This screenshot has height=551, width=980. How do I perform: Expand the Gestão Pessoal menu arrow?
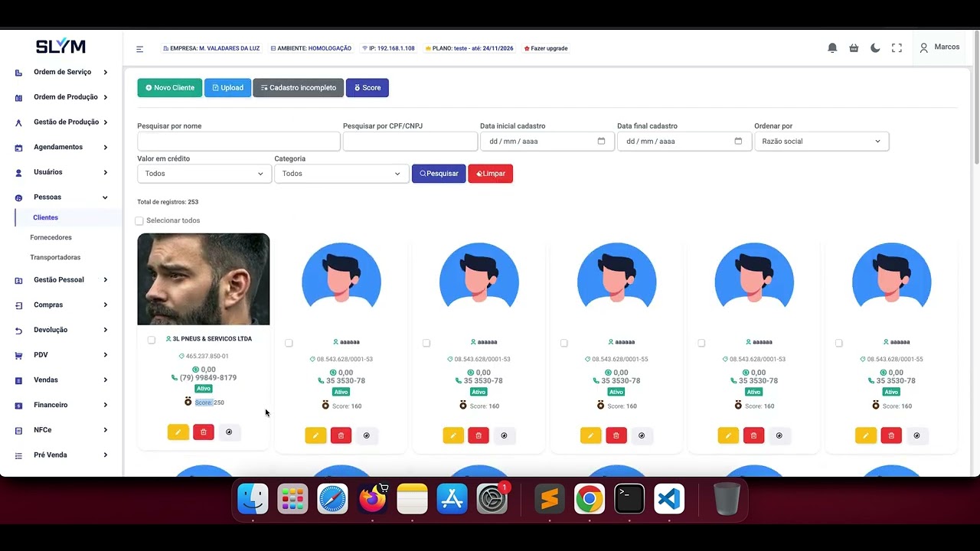(x=105, y=280)
